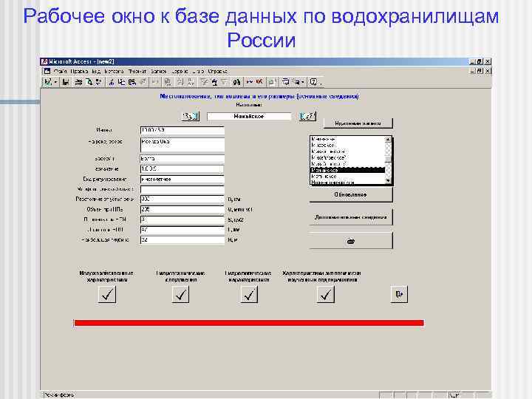The image size is (532, 399).
Task: Open the Вид menu
Action: (96, 72)
